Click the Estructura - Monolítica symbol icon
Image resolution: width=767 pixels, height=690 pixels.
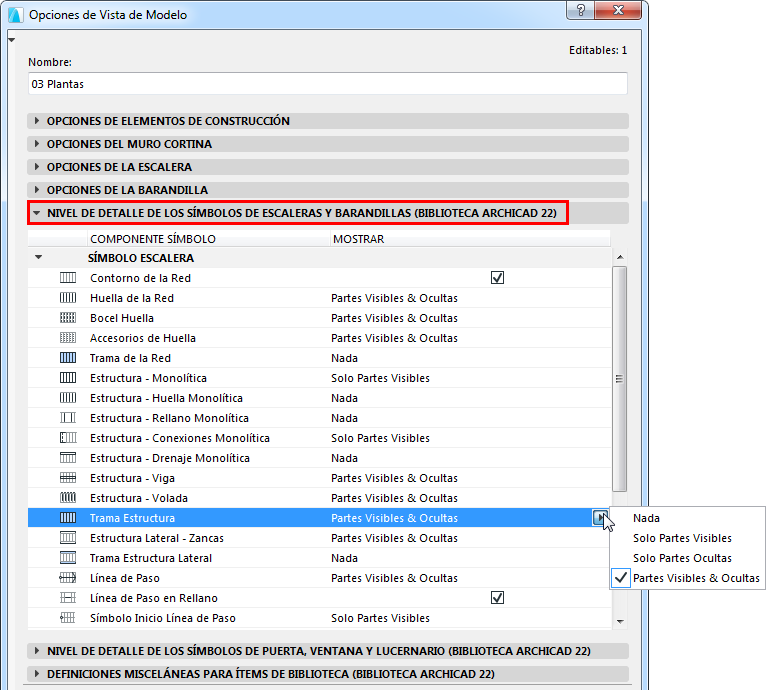(68, 378)
